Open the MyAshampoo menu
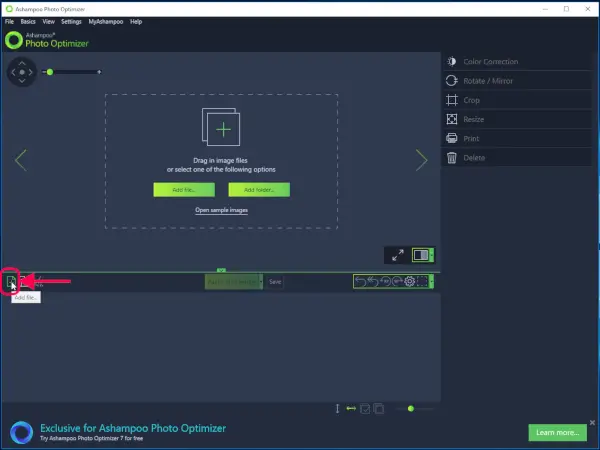The width and height of the screenshot is (600, 450). pos(104,21)
